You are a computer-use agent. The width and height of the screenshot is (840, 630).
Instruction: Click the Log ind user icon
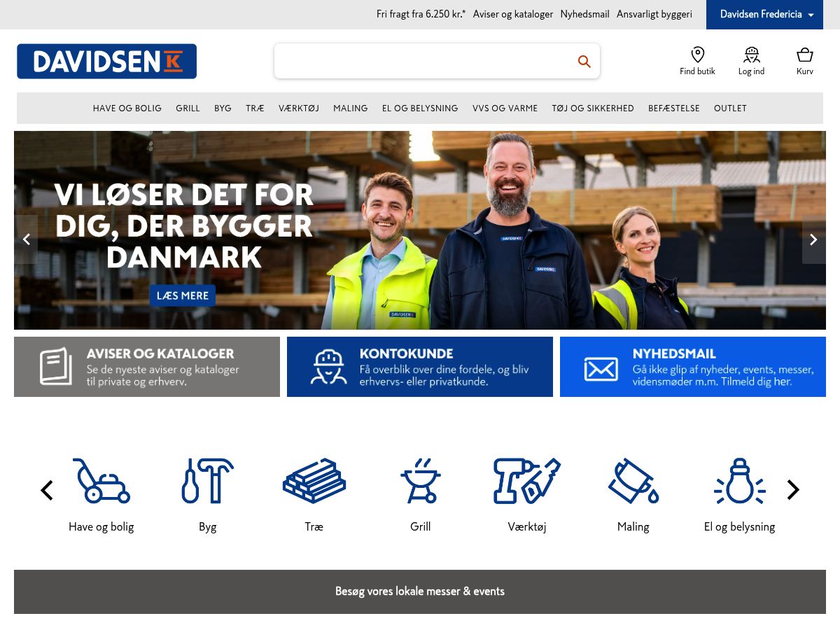click(752, 55)
